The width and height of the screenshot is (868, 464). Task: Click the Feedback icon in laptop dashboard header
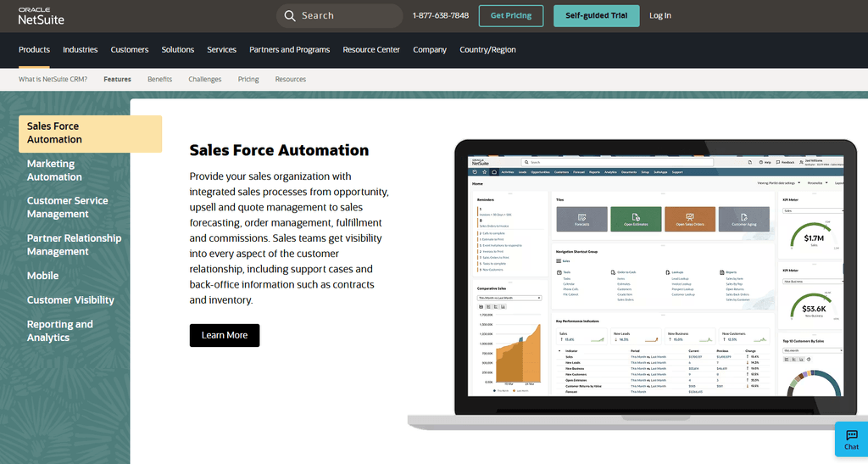click(778, 162)
